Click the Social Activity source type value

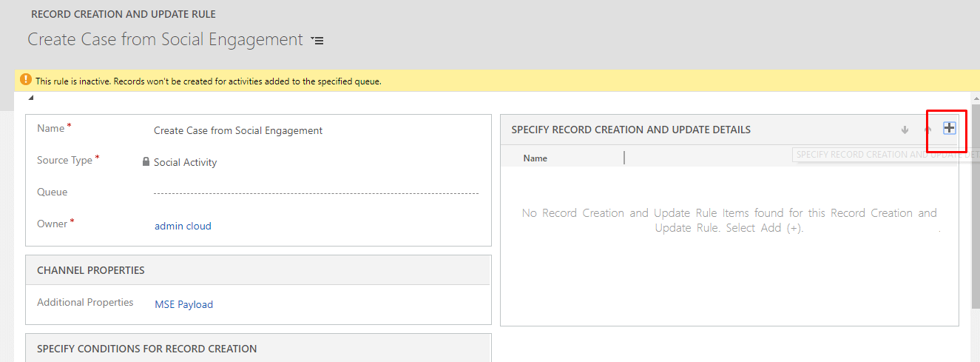(x=185, y=162)
